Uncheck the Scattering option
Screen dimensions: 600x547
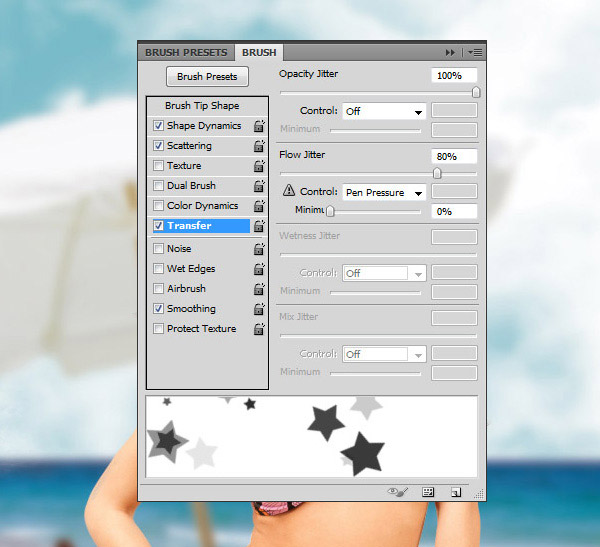tap(158, 145)
